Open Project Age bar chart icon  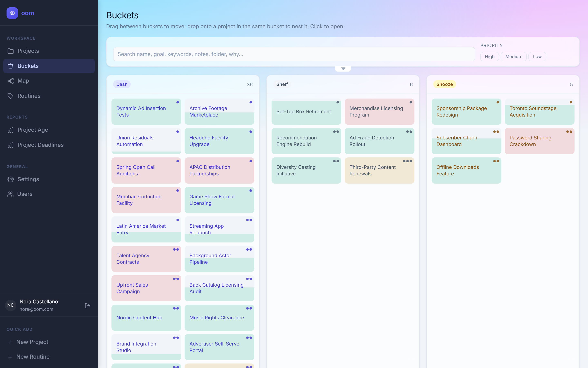[10, 130]
